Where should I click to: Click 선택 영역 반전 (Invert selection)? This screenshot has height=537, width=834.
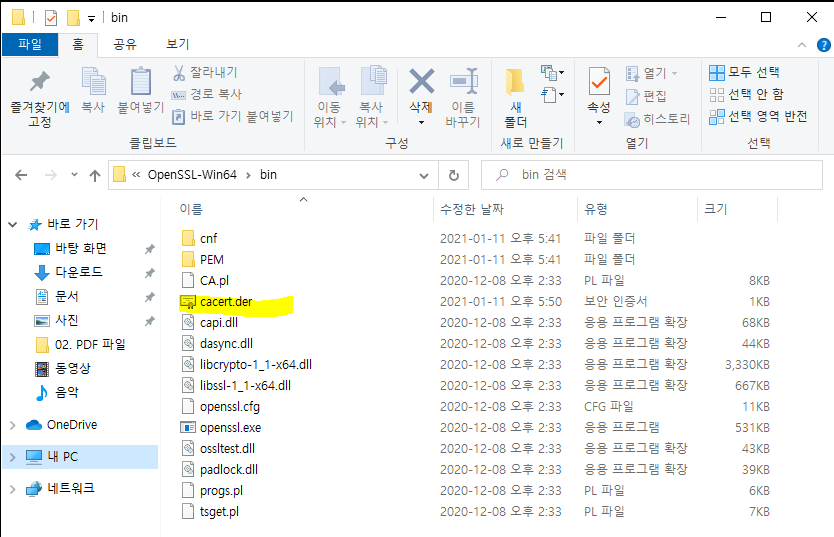(758, 116)
